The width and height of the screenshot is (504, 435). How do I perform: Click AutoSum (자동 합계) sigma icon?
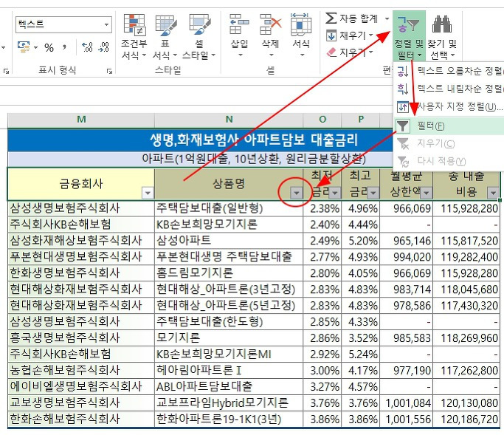(331, 18)
